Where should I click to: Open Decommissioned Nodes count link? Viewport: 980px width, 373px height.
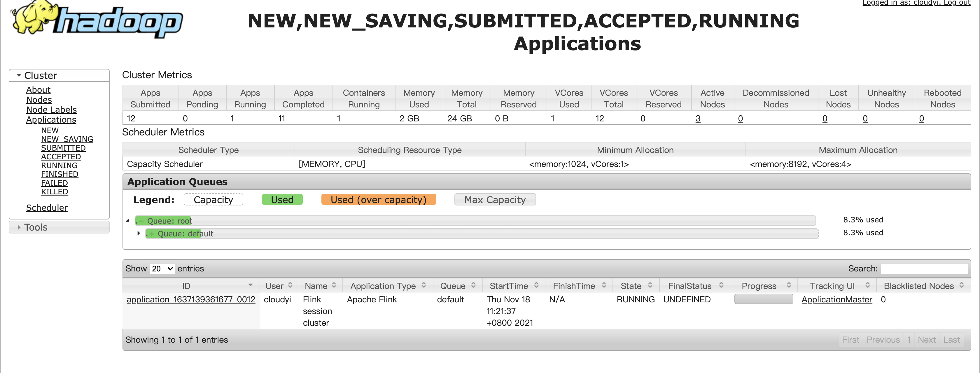[740, 118]
